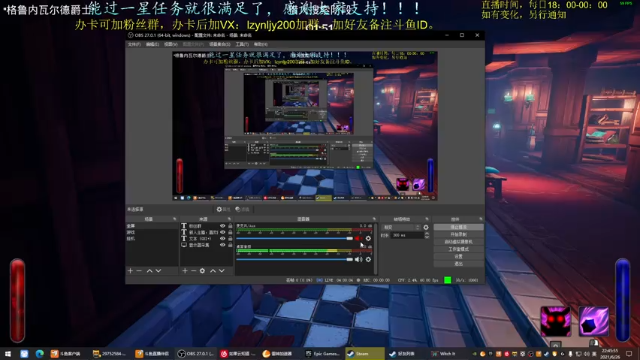Open source properties gear in Sources toolbar
The width and height of the screenshot is (640, 360).
[202, 271]
